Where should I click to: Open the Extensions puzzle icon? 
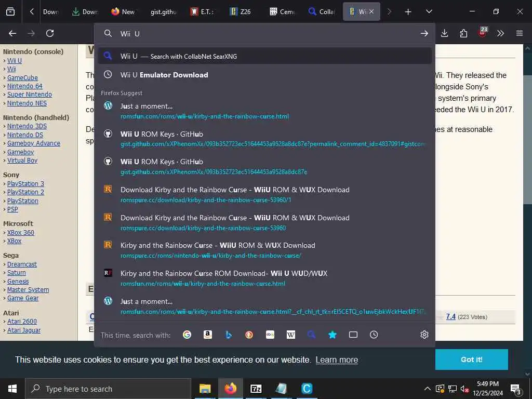click(463, 33)
